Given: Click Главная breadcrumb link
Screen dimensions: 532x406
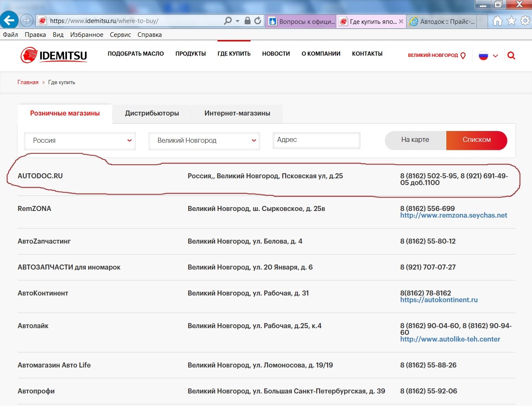Looking at the screenshot, I should (28, 82).
